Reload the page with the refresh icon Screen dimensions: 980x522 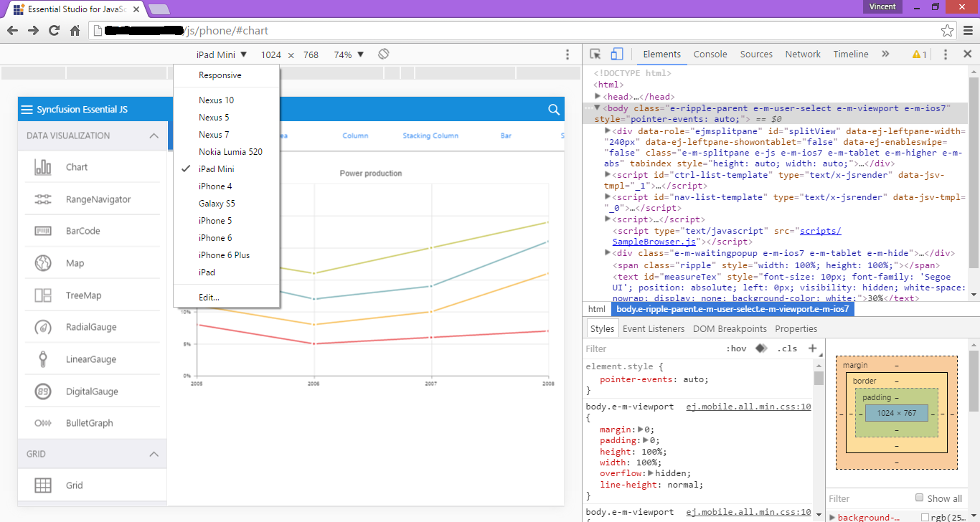54,31
